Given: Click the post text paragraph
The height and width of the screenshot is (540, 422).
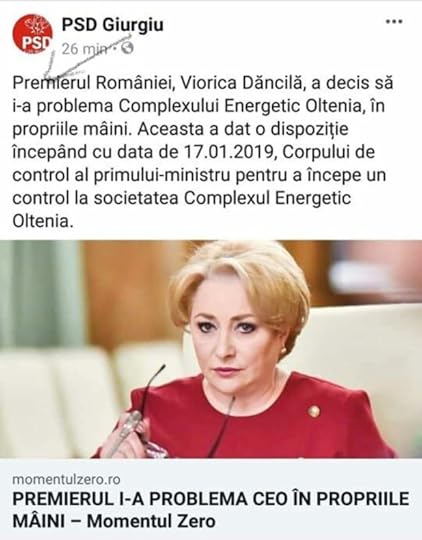Looking at the screenshot, I should click(202, 152).
